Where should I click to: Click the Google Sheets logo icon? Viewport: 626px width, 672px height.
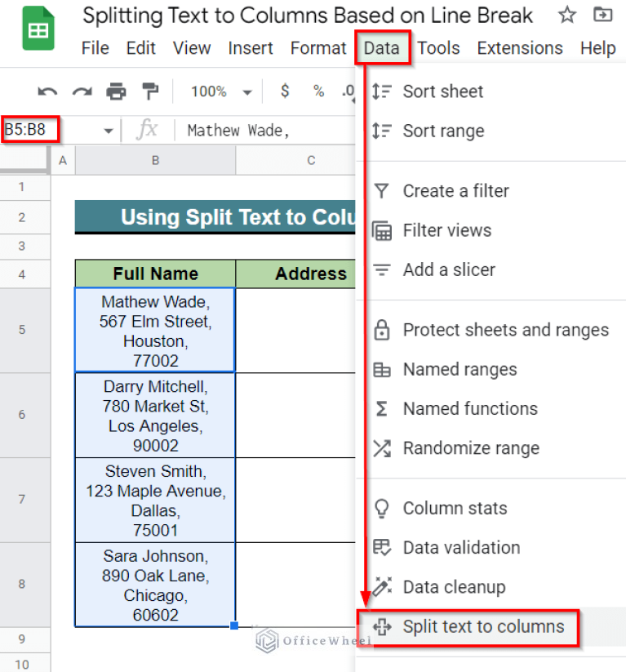click(38, 31)
